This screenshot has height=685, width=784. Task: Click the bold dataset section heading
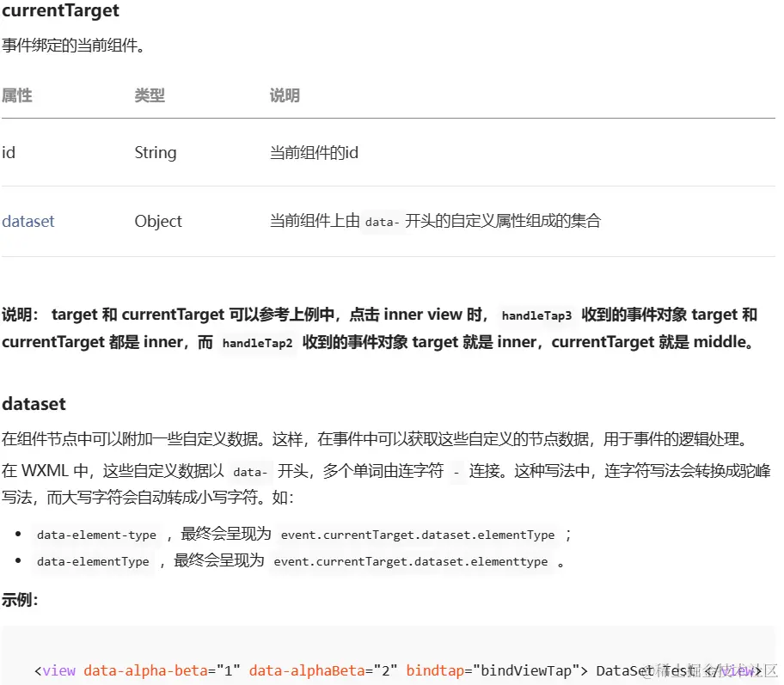[34, 404]
